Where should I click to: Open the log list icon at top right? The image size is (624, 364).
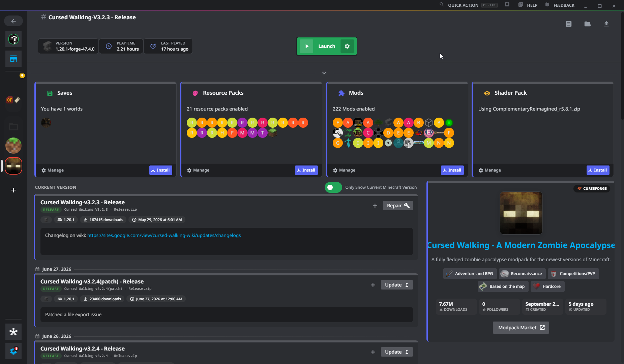point(569,24)
